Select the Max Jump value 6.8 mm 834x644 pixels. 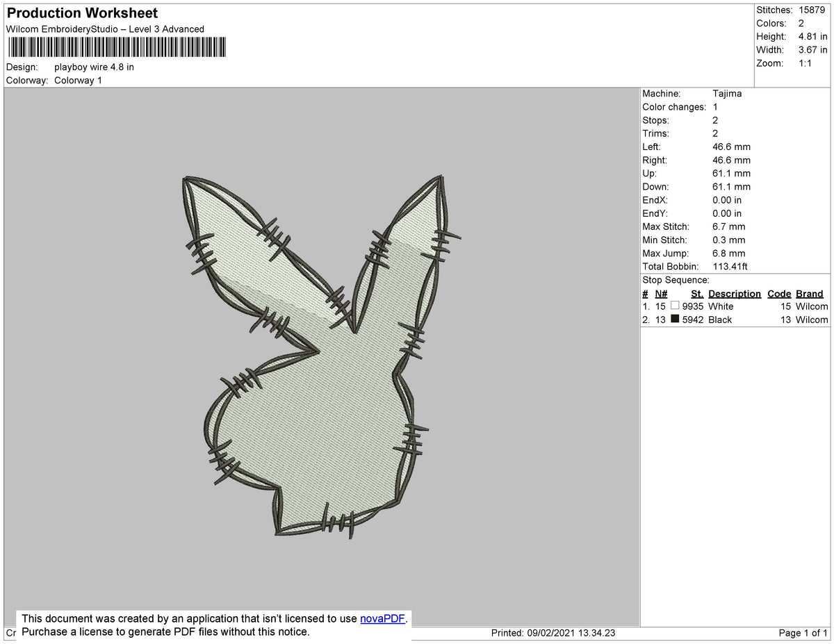(729, 253)
